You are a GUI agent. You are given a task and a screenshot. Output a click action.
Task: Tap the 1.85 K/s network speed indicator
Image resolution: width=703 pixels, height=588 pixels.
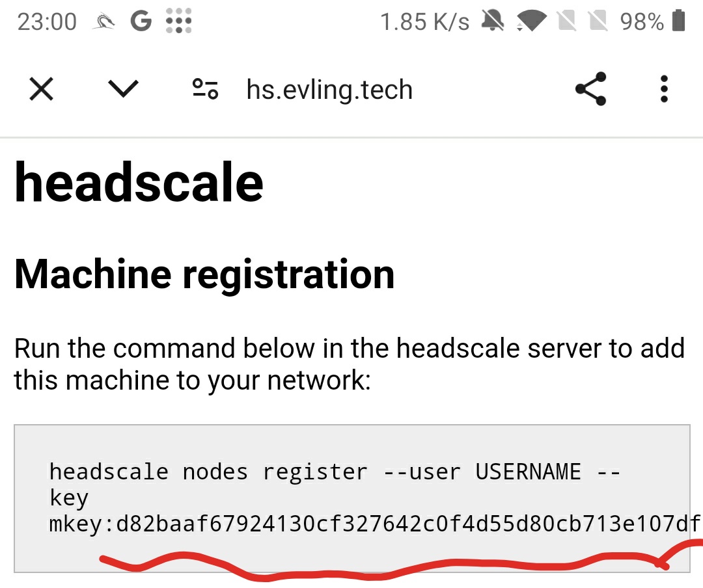coord(424,21)
